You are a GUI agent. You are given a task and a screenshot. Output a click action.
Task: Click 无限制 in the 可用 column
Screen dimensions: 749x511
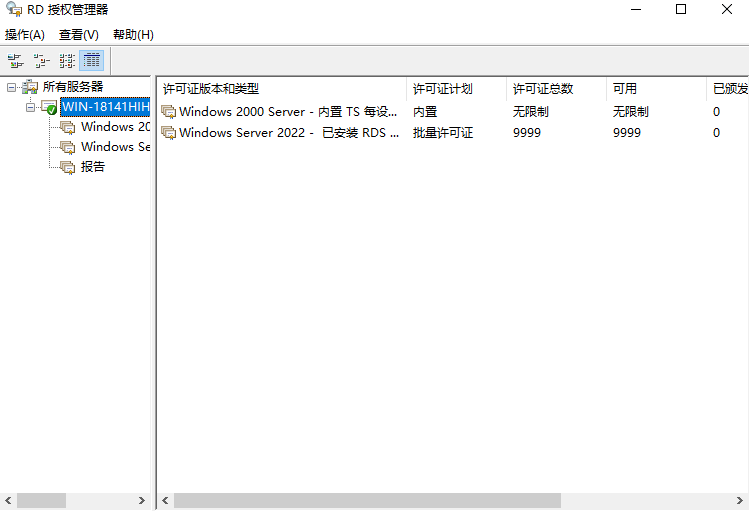click(631, 112)
